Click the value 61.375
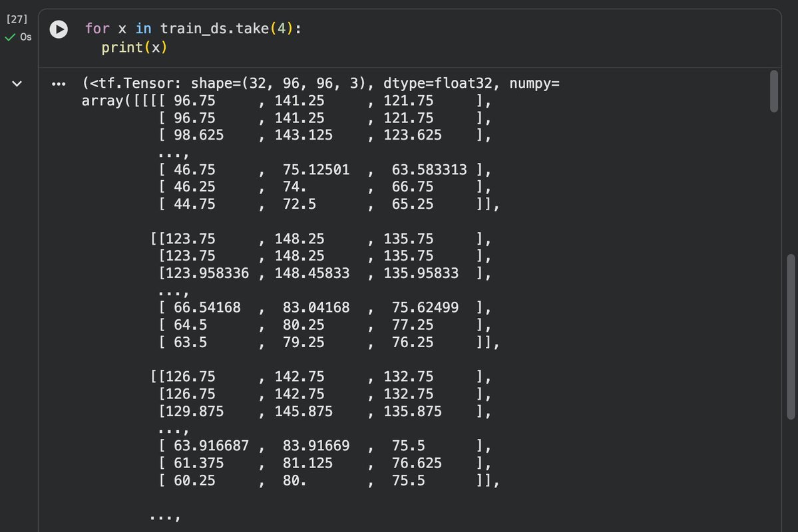This screenshot has width=798, height=532. point(198,464)
